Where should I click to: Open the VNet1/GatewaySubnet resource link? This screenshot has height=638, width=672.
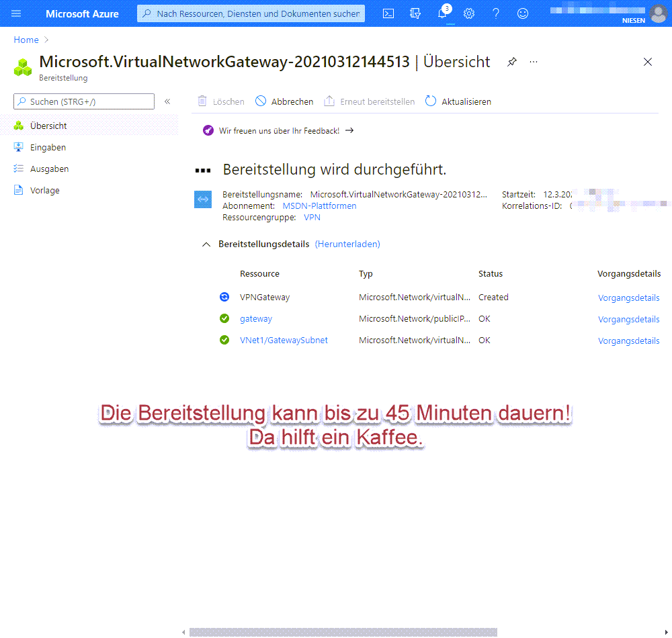click(x=284, y=340)
